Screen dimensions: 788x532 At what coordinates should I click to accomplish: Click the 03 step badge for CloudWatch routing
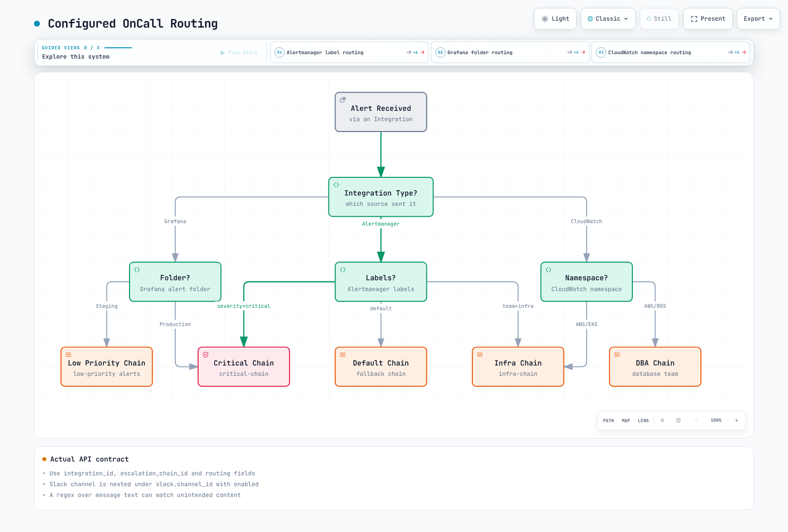click(601, 53)
